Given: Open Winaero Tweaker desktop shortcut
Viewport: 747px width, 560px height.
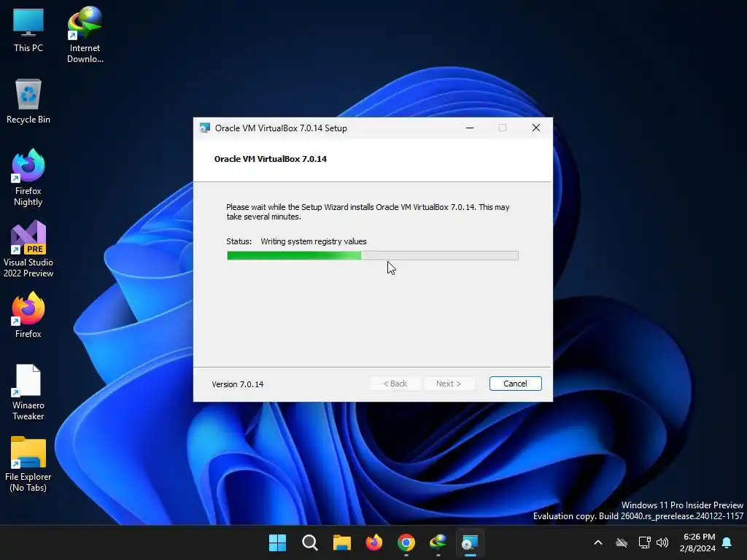Looking at the screenshot, I should coord(28,392).
